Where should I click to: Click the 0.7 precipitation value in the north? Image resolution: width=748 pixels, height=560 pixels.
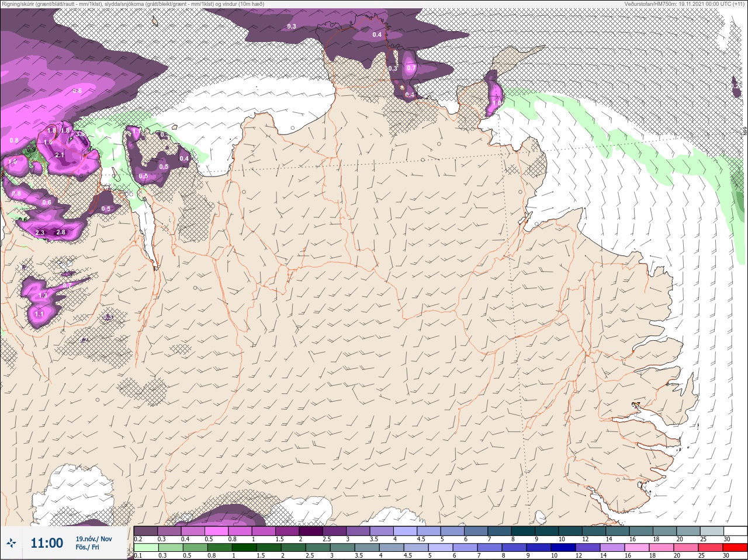(x=411, y=68)
